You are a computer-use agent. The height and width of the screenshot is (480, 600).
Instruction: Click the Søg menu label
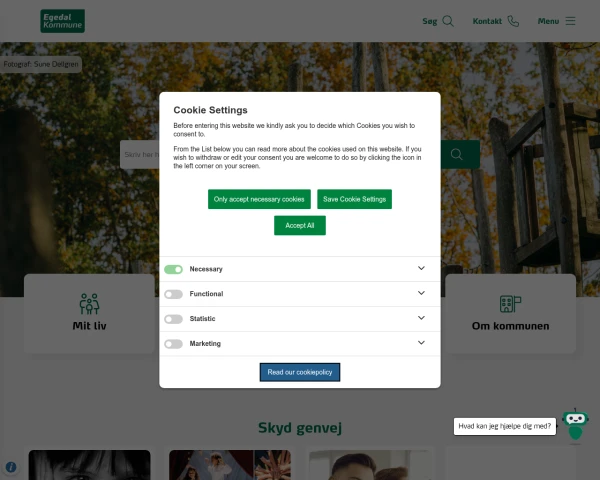(430, 21)
